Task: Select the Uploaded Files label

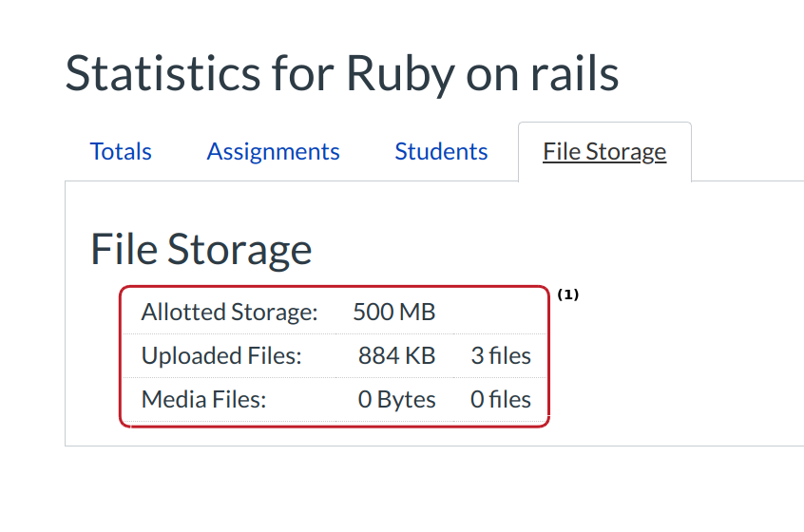Action: point(220,356)
